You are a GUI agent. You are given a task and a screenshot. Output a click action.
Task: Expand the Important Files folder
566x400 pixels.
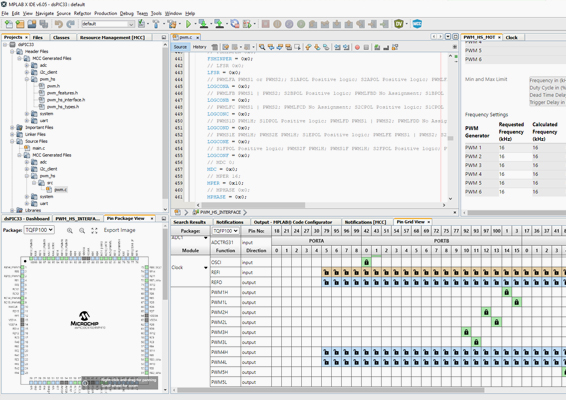click(x=12, y=127)
